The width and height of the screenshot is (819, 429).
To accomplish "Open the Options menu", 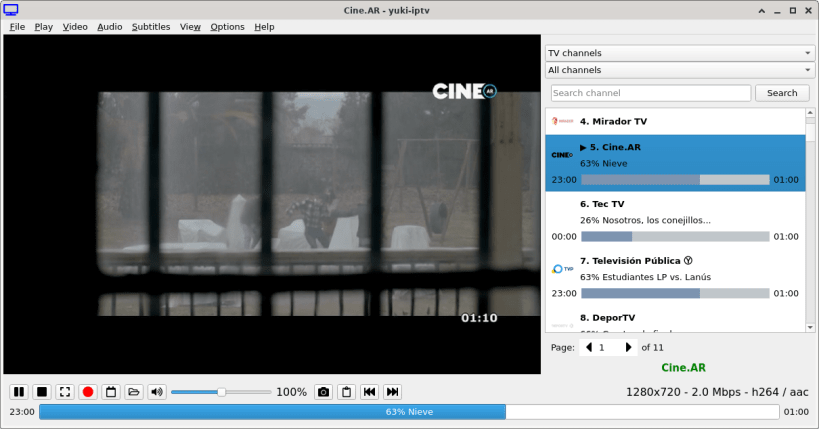I will (227, 27).
